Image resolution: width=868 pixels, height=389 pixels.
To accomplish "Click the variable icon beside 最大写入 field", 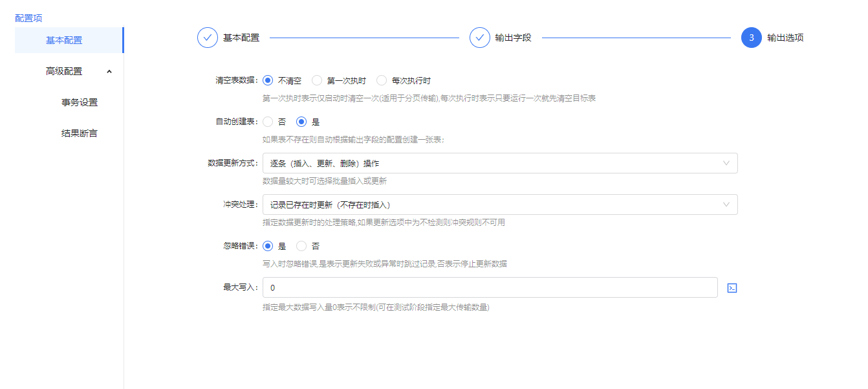I will [x=732, y=287].
